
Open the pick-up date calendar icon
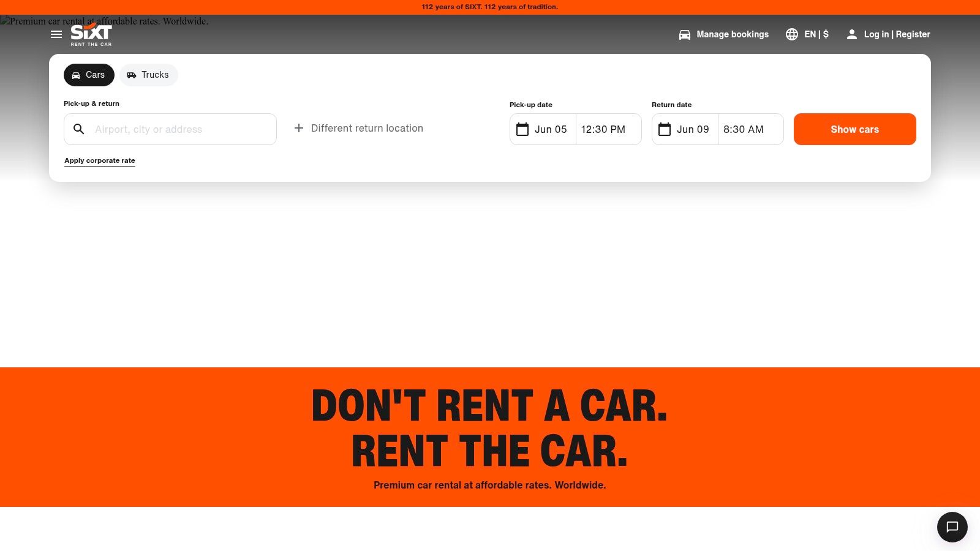pos(522,129)
